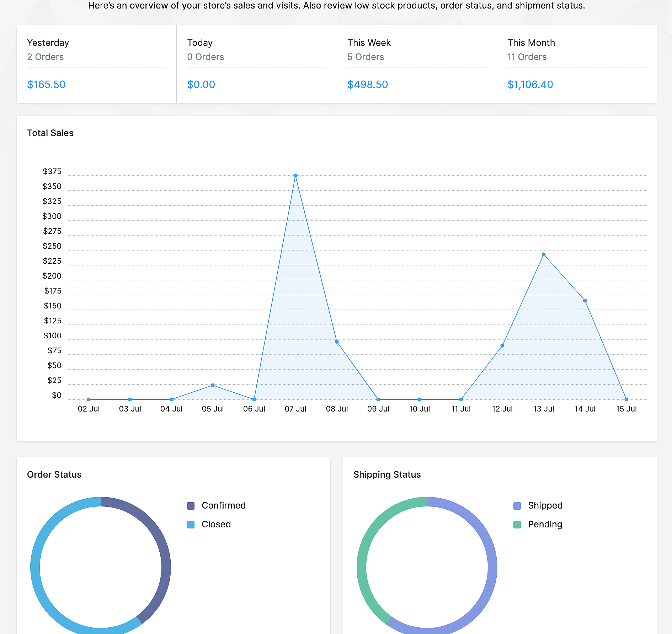The width and height of the screenshot is (672, 634).
Task: Click the 12 Jul data point
Action: tap(502, 346)
